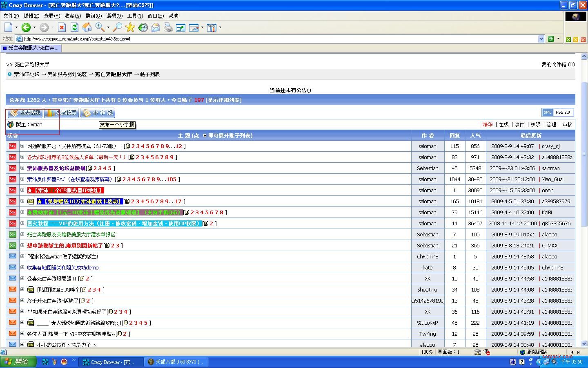This screenshot has height=368, width=588.
Task: Click the Mail envelope toolbar icon
Action: click(156, 27)
